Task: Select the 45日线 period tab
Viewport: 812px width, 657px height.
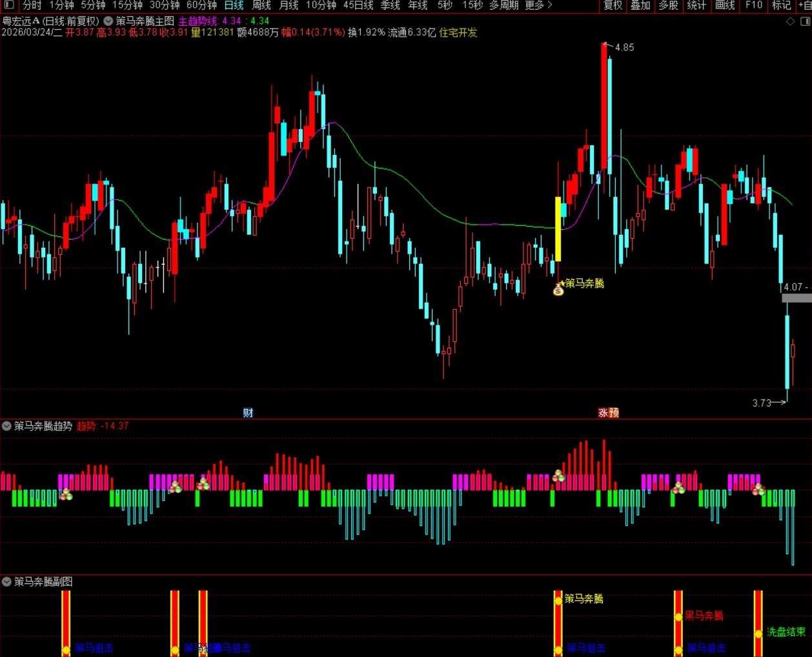Action: click(358, 5)
